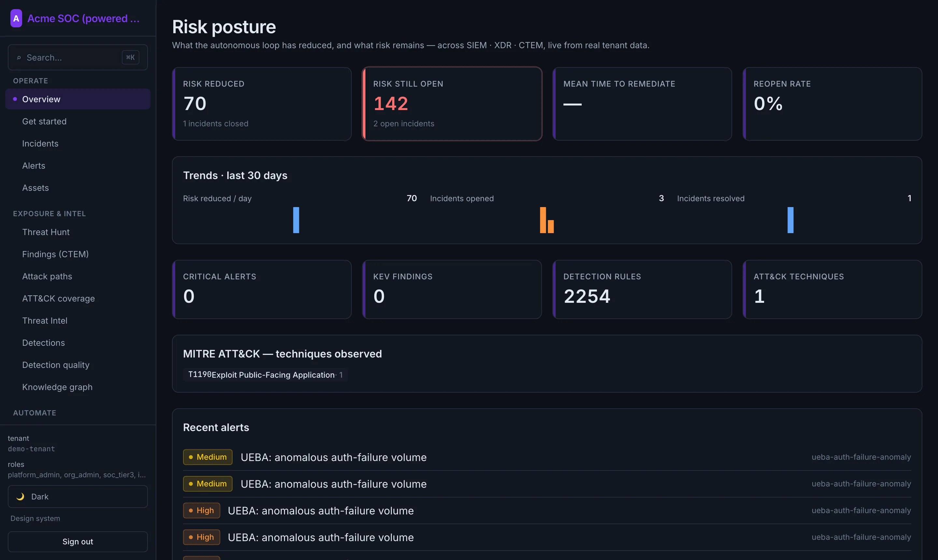Open the first Medium UEBA alert title

pyautogui.click(x=334, y=457)
